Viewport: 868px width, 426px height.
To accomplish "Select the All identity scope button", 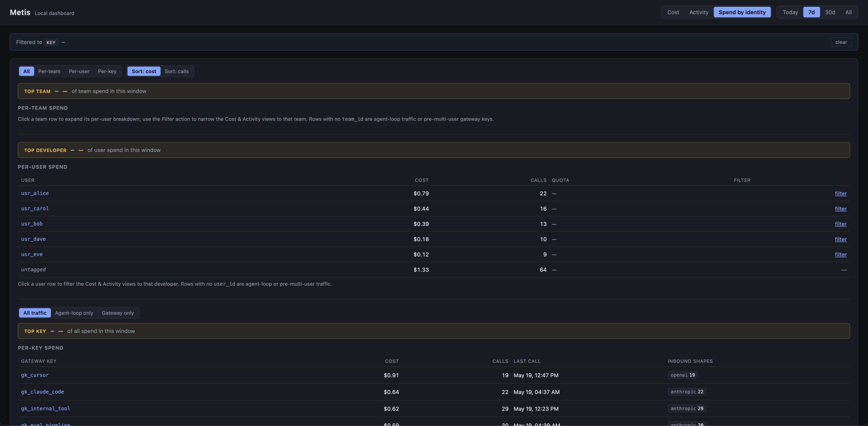I will point(27,71).
